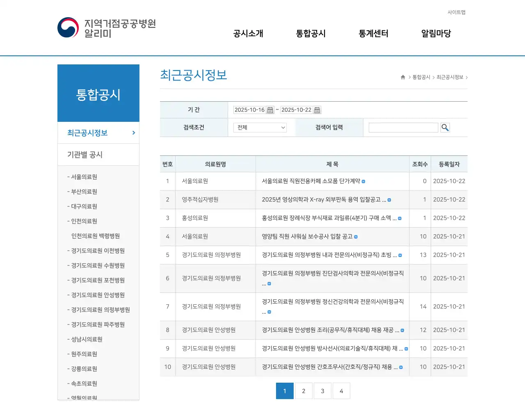Open the start date calendar picker
Image resolution: width=525 pixels, height=420 pixels.
pos(269,110)
